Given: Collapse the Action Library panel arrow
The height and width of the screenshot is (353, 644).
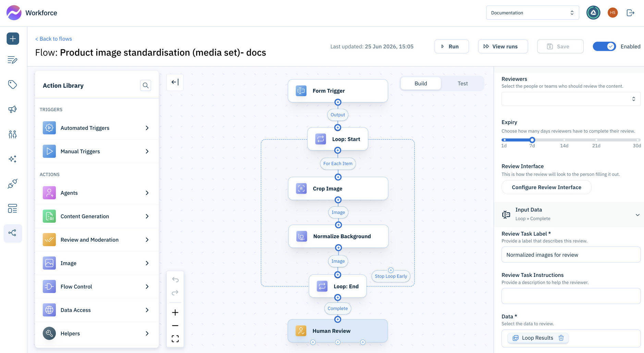Looking at the screenshot, I should click(175, 82).
